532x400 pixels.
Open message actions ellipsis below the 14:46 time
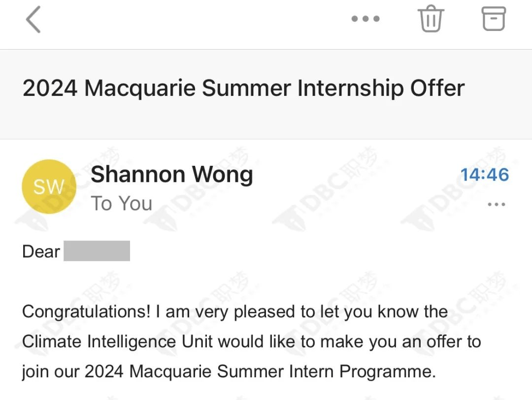pyautogui.click(x=496, y=204)
